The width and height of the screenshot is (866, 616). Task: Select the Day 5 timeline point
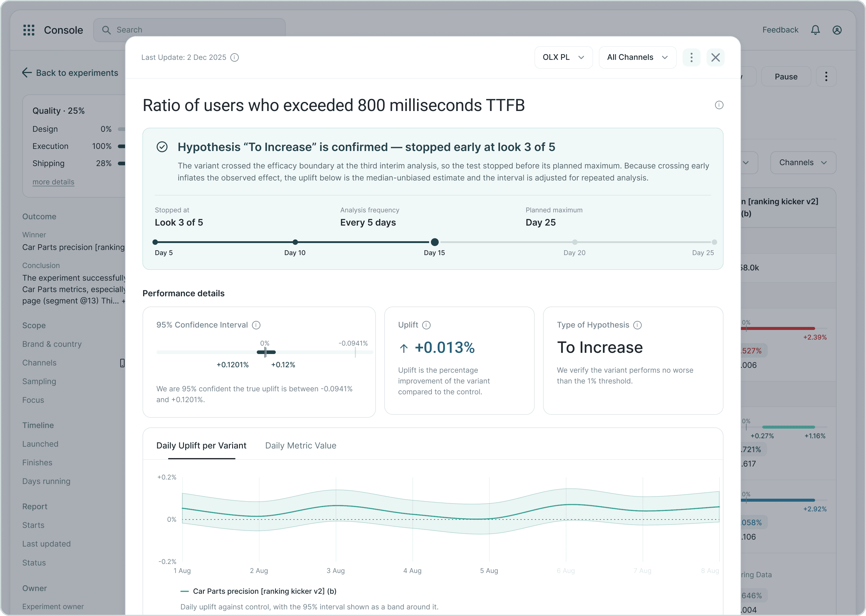155,242
